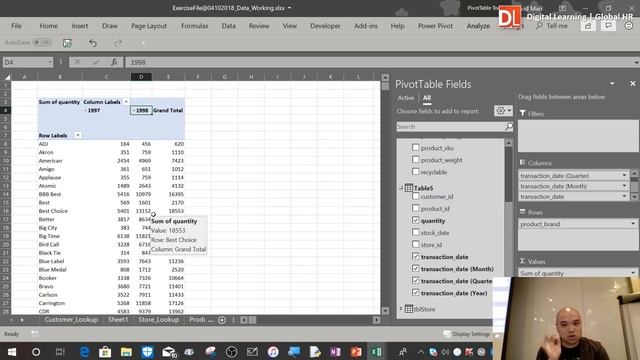
Task: Uncheck the quantity field
Action: click(x=416, y=220)
